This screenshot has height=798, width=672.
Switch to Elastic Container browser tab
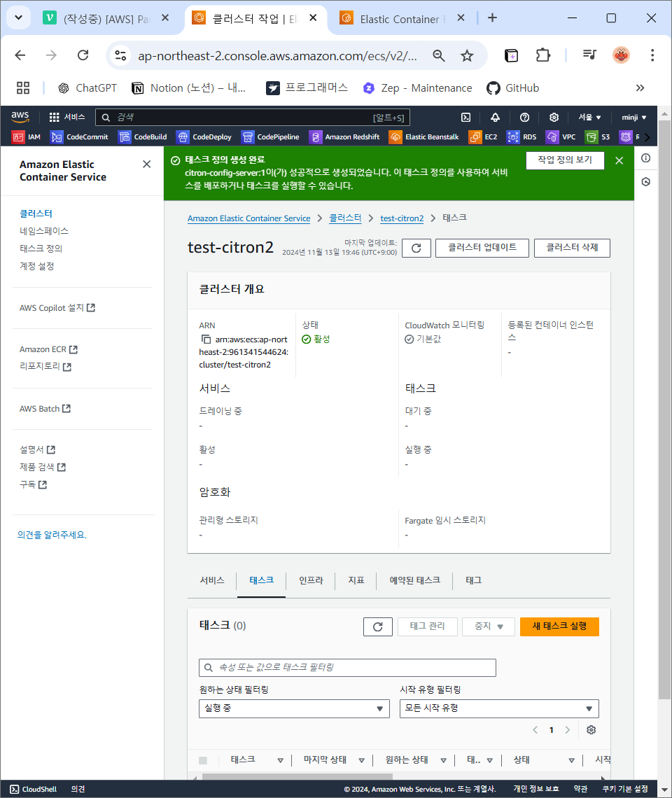point(402,19)
